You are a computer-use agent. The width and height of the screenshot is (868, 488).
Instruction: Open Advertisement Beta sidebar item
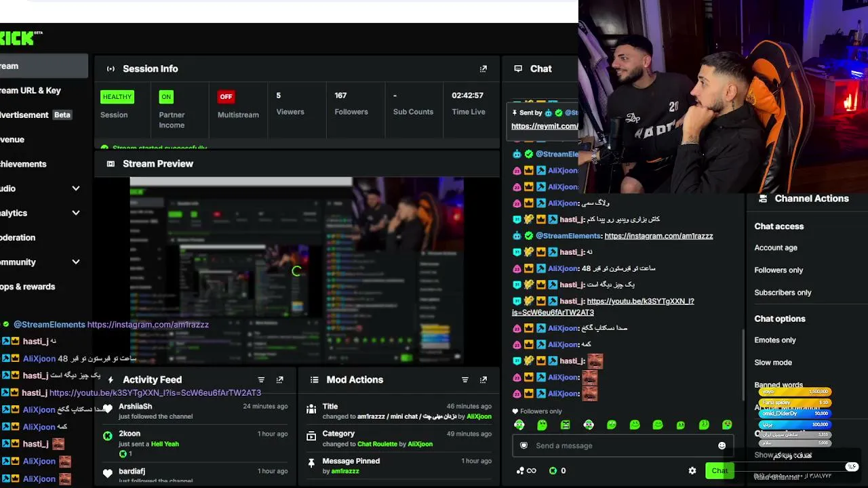[x=43, y=115]
